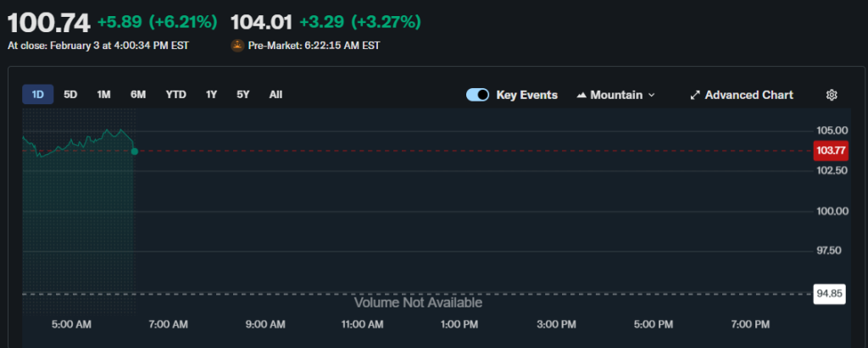Click the 105.00 price axis label
The image size is (868, 348).
(832, 131)
